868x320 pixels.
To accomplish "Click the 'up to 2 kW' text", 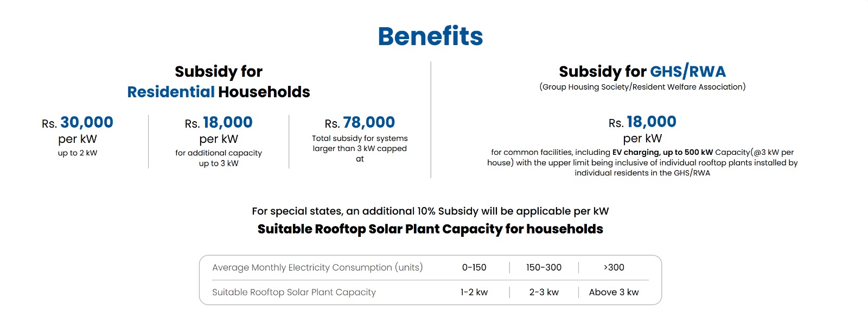I will (x=78, y=153).
